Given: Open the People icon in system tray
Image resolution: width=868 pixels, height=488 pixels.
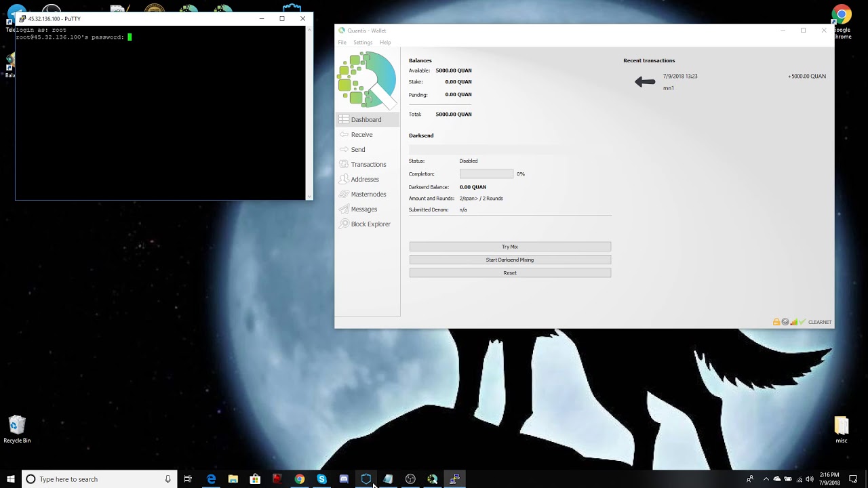Looking at the screenshot, I should point(750,479).
